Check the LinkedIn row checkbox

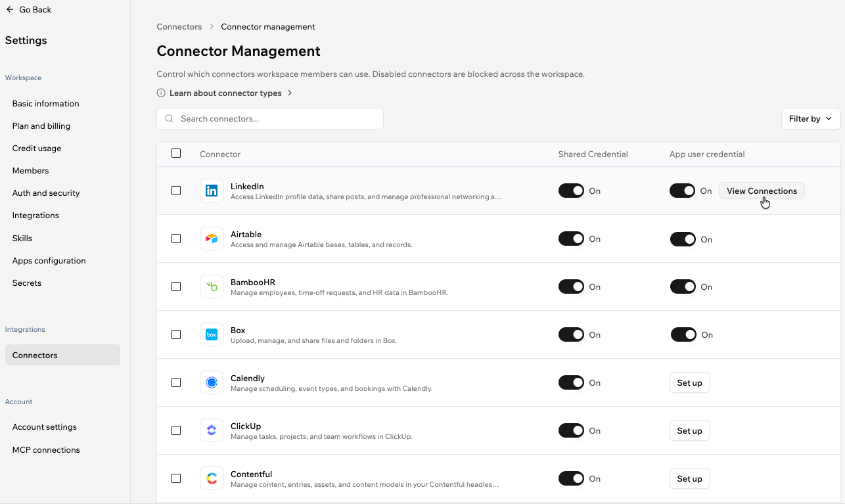click(176, 191)
